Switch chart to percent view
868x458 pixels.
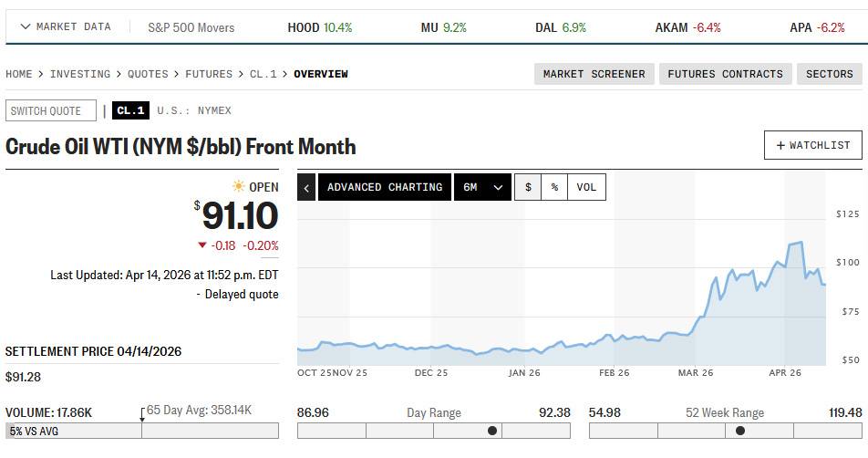pyautogui.click(x=554, y=187)
